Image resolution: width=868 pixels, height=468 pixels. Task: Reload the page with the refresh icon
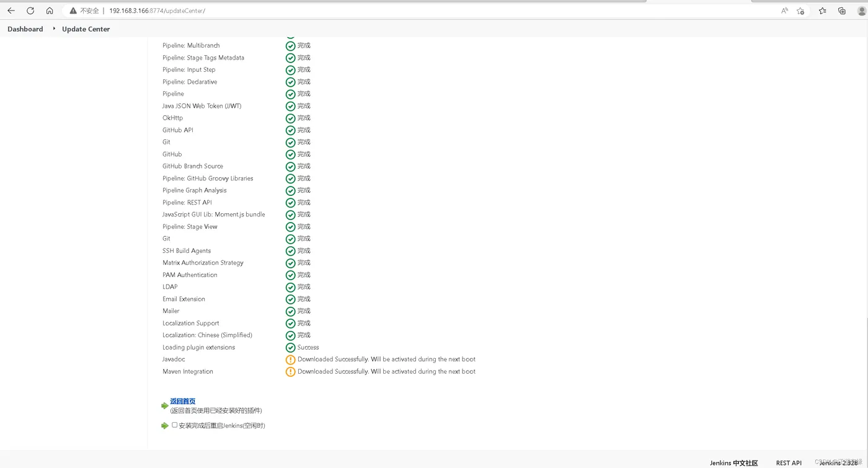pos(30,11)
